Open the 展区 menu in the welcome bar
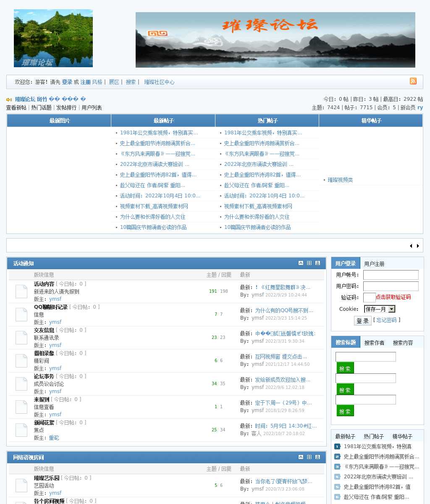This screenshot has width=430, height=504. 114,82
